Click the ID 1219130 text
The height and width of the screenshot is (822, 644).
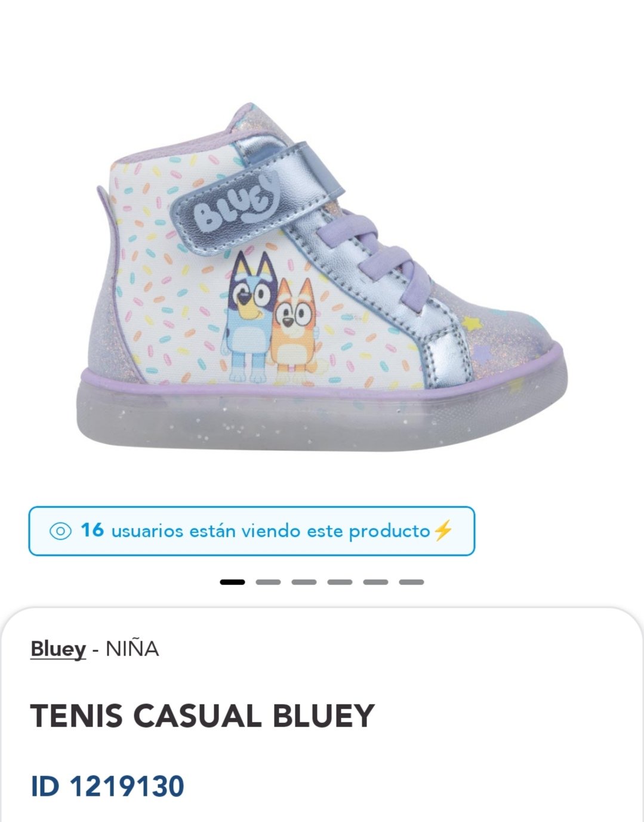(107, 786)
